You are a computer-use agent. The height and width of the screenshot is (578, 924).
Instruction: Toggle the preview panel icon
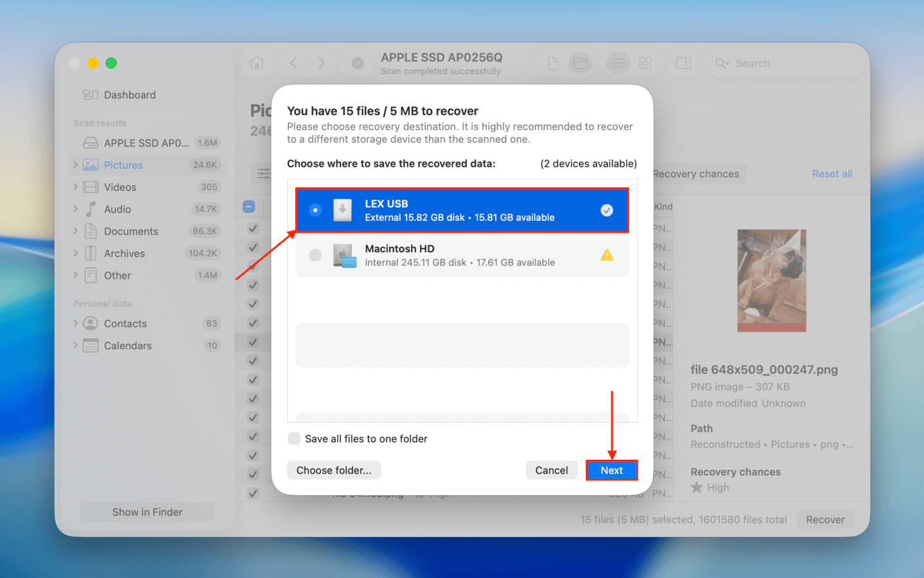tap(683, 63)
